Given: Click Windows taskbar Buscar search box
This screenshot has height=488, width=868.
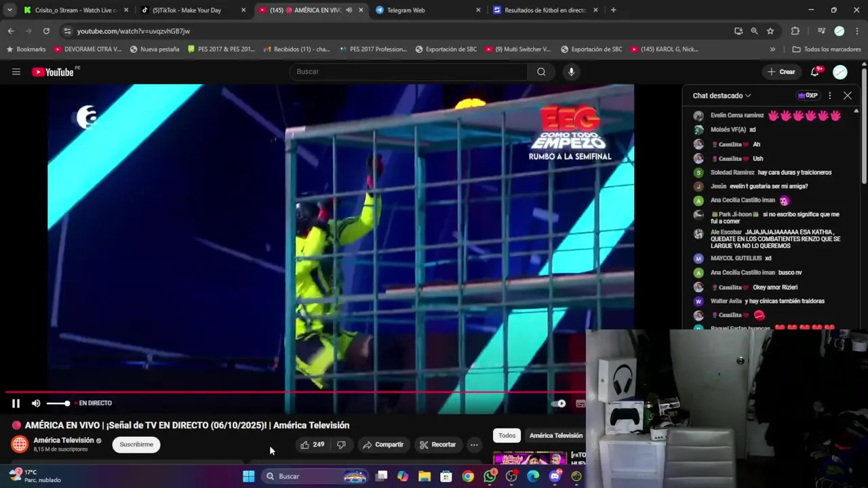Looking at the screenshot, I should [314, 476].
